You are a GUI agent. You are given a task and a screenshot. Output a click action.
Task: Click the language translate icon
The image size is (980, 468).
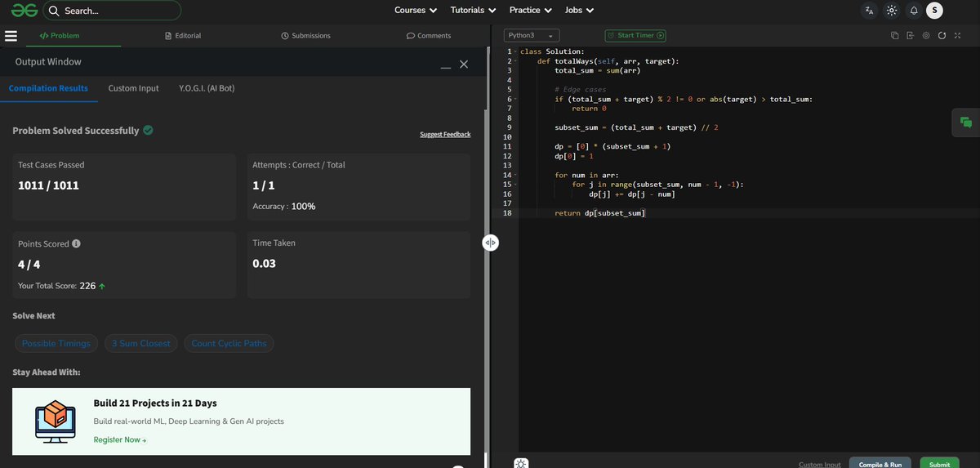pyautogui.click(x=869, y=11)
